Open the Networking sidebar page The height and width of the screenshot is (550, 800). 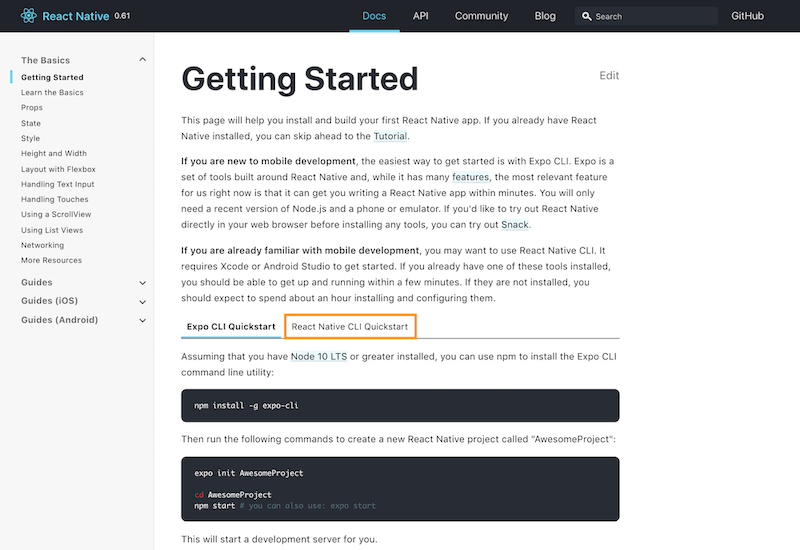click(42, 245)
